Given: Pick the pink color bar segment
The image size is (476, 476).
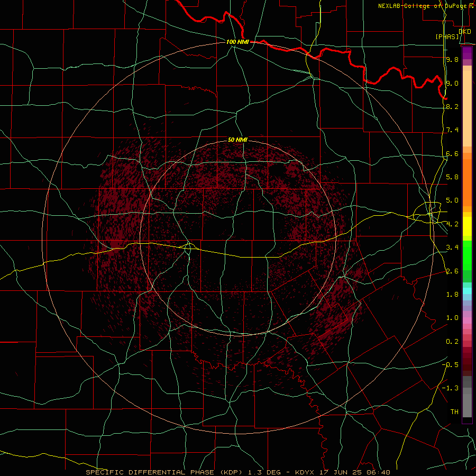Looking at the screenshot, I should click(467, 321).
